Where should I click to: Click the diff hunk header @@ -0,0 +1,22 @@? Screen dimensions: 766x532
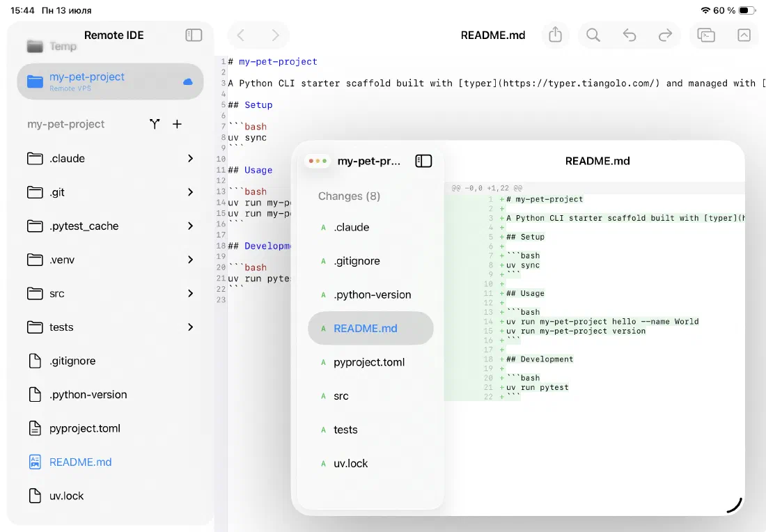[x=487, y=188]
